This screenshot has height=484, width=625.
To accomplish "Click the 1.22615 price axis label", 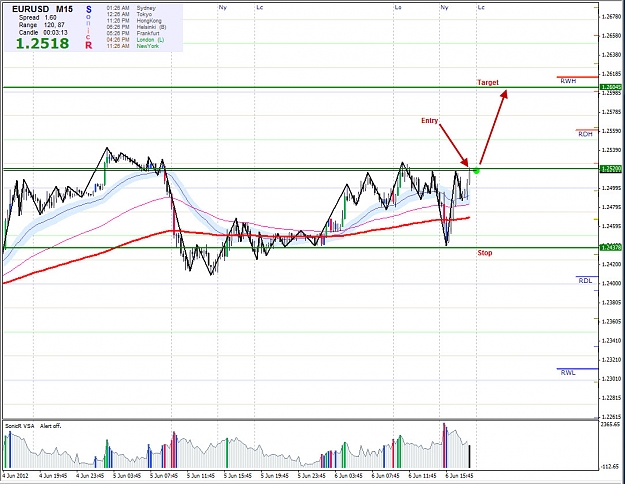I will pos(611,417).
